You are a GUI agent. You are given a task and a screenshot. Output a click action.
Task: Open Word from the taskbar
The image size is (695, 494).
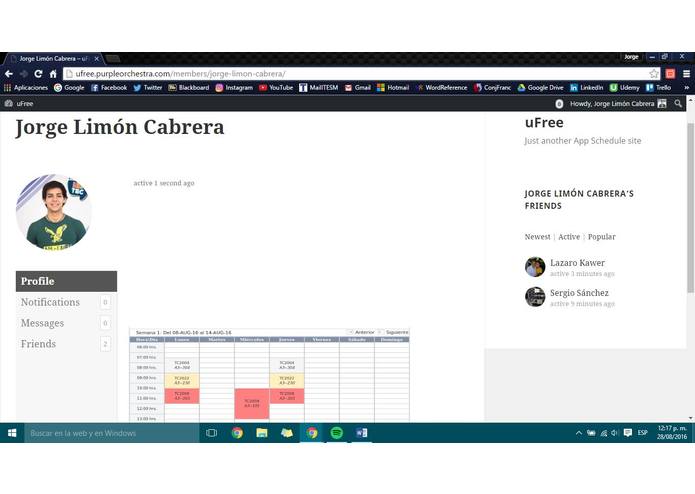click(x=362, y=433)
